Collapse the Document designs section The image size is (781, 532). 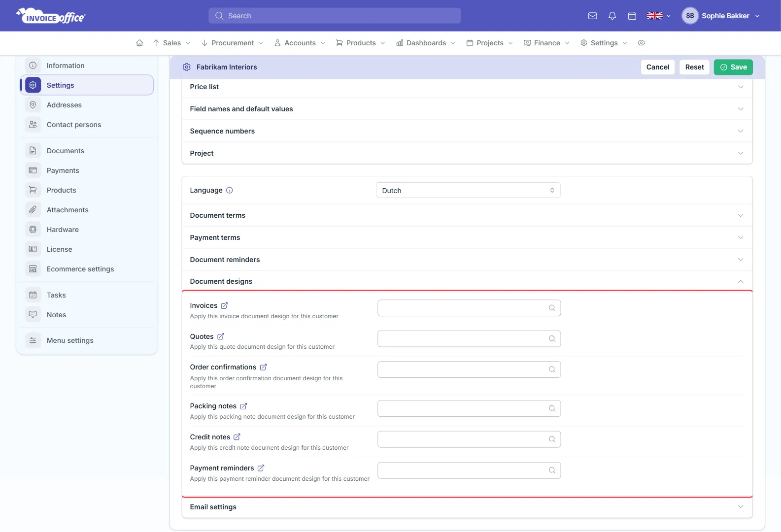click(467, 281)
